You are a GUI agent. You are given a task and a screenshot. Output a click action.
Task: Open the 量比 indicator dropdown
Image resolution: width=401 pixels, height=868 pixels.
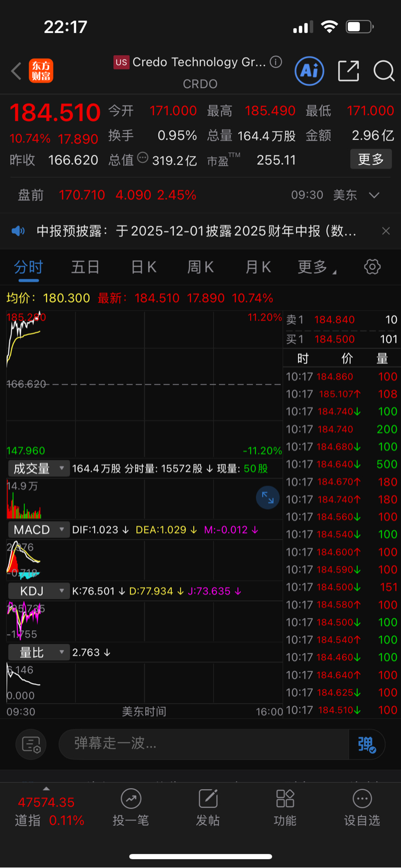pyautogui.click(x=39, y=652)
